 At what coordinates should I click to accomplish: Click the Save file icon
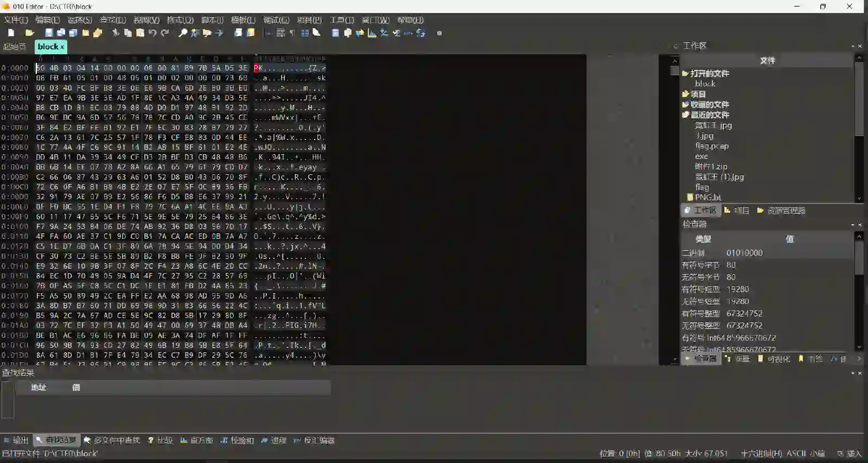click(x=49, y=33)
